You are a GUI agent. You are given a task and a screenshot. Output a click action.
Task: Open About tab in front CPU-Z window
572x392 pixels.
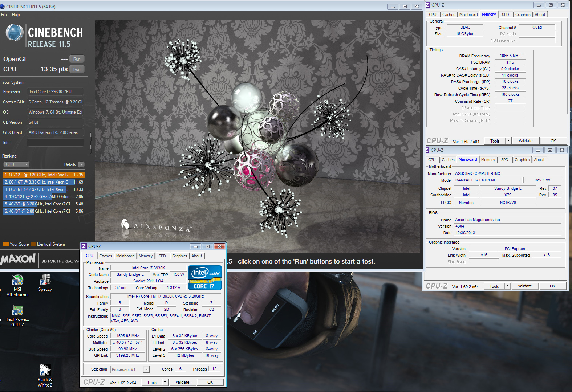[x=197, y=256]
